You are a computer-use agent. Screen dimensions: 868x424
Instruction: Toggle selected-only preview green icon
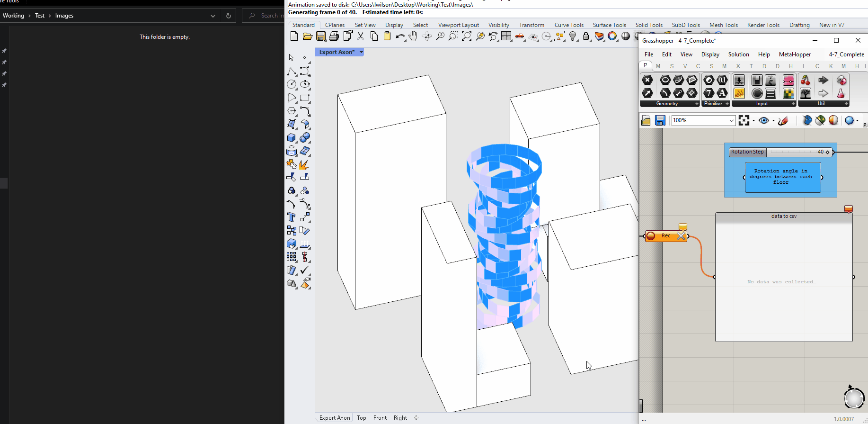point(821,120)
